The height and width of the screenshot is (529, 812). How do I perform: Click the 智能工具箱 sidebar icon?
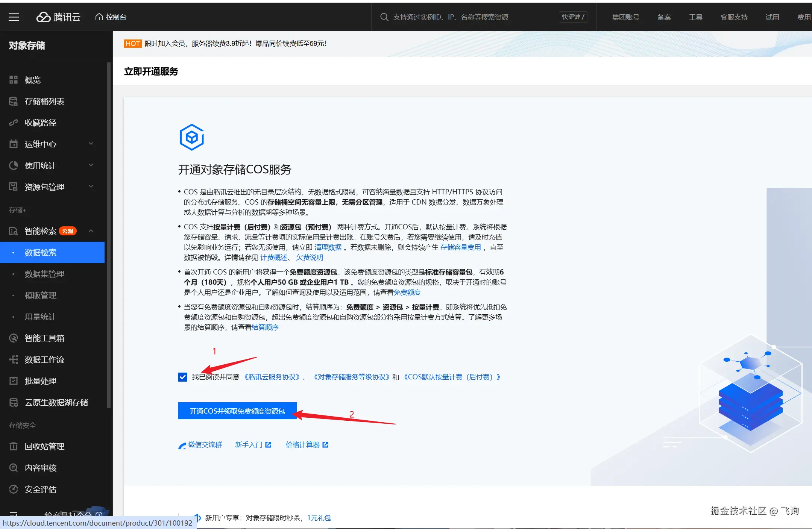coord(14,338)
